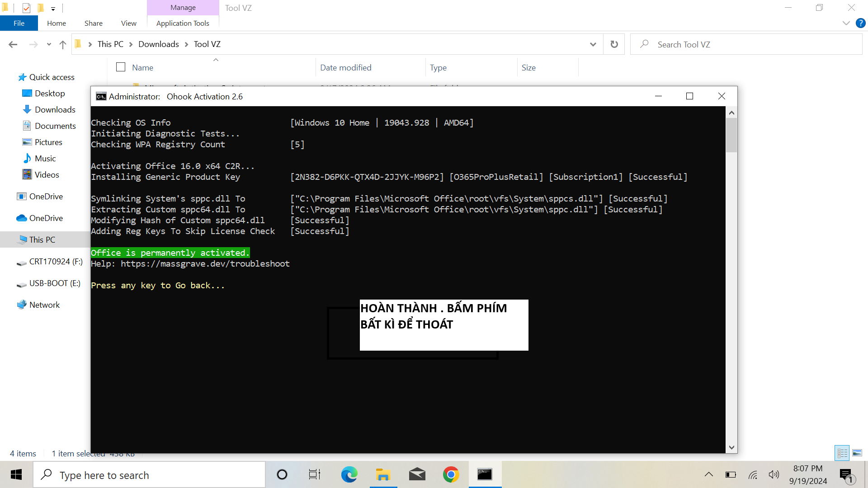Viewport: 868px width, 488px height.
Task: Launch Microsoft Edge from taskbar
Action: [349, 474]
